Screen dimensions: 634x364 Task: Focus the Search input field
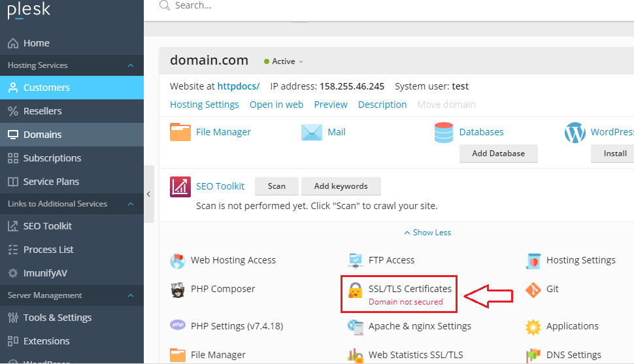click(x=327, y=5)
